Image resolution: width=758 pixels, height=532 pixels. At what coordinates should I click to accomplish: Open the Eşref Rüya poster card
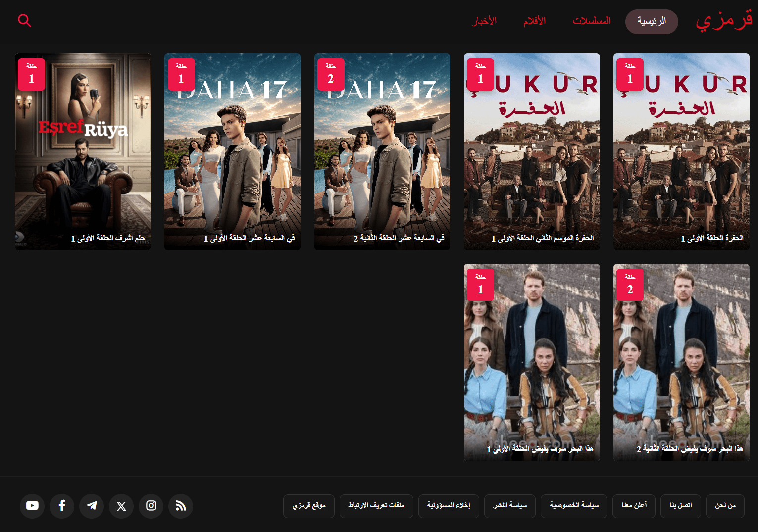tap(83, 152)
